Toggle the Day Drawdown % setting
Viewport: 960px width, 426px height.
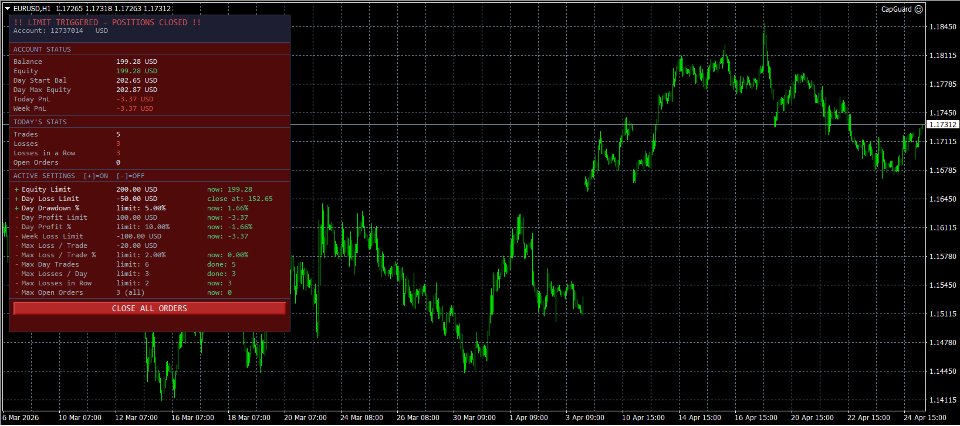(17, 208)
